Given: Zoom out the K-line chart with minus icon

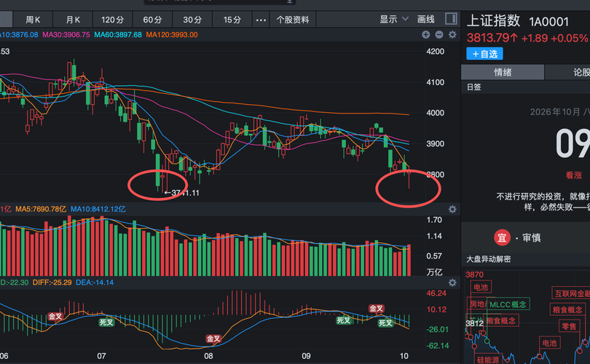Looking at the screenshot, I should pos(439,35).
